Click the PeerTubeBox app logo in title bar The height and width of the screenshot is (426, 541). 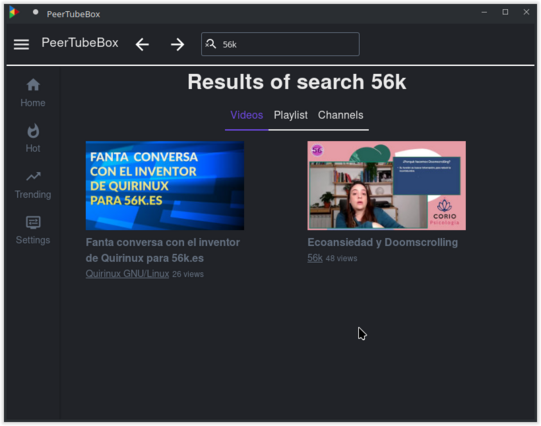(x=14, y=13)
